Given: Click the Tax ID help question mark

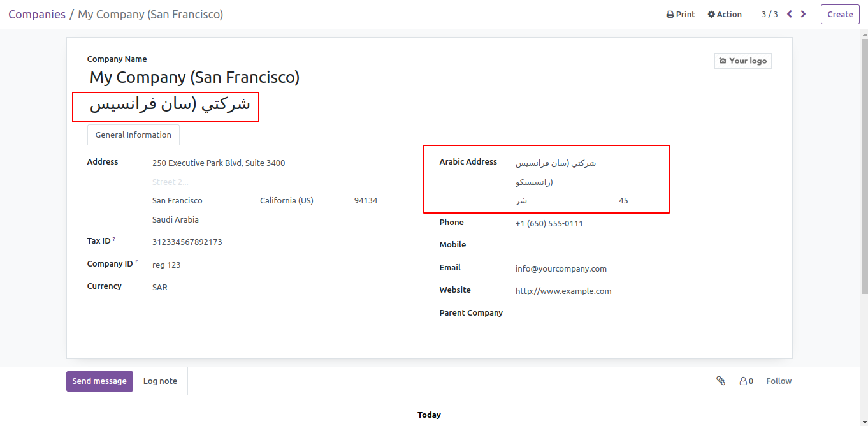Looking at the screenshot, I should 114,239.
